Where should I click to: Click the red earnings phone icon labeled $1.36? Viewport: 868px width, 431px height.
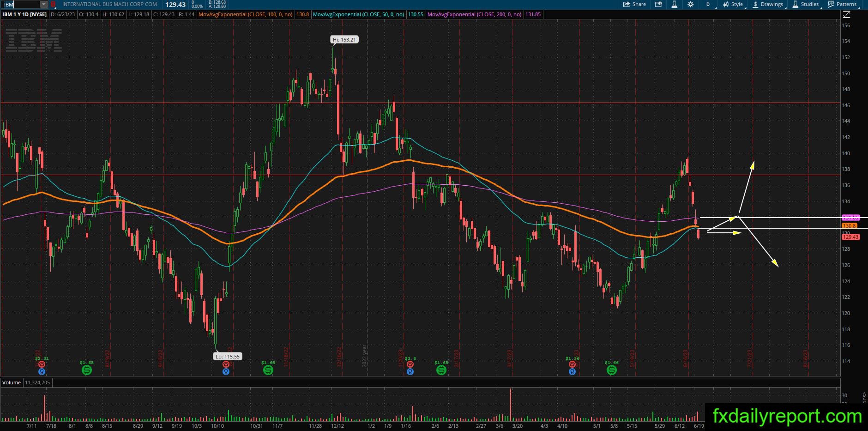pyautogui.click(x=572, y=364)
